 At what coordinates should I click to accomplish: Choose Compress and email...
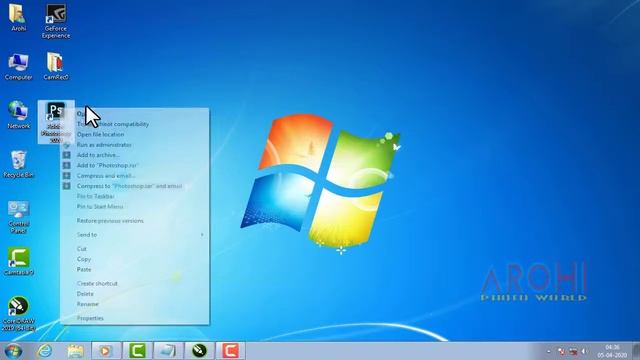click(x=135, y=176)
